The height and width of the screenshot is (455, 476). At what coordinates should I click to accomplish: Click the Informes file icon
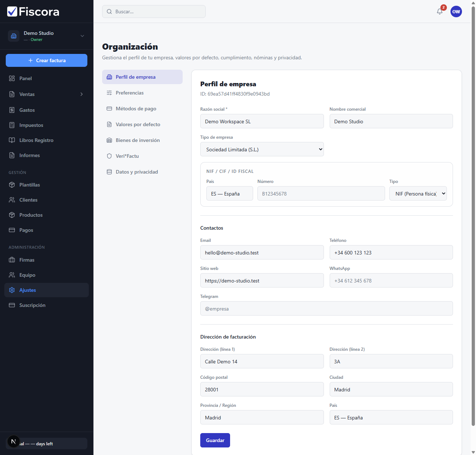pos(12,155)
